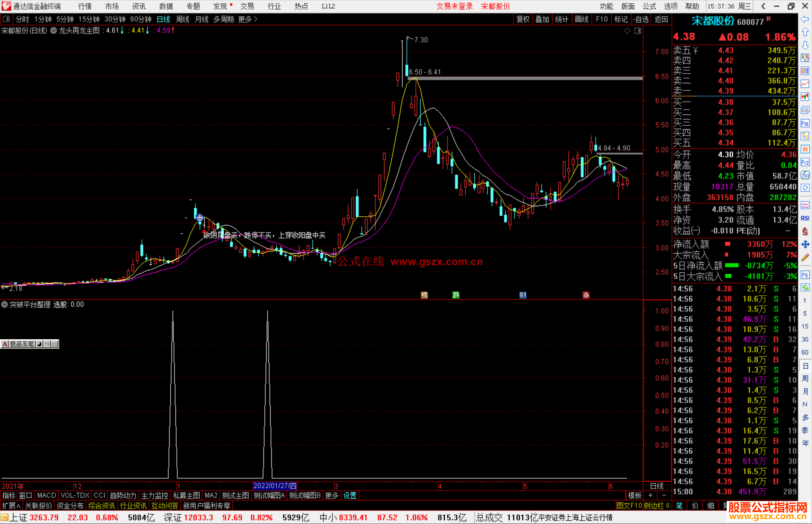Select the 15 minute period in right sidebar

805,326
